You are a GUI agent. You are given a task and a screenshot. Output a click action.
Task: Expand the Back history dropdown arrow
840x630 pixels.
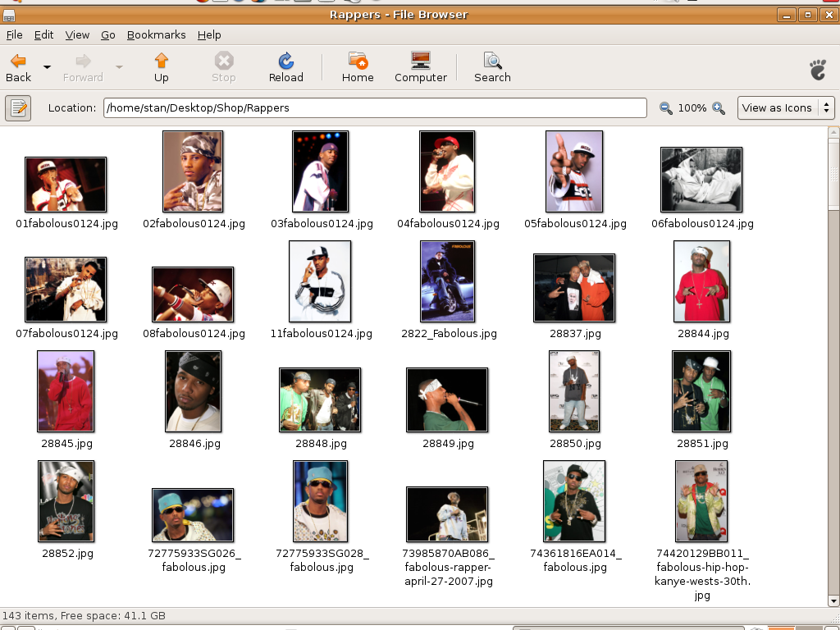point(47,66)
